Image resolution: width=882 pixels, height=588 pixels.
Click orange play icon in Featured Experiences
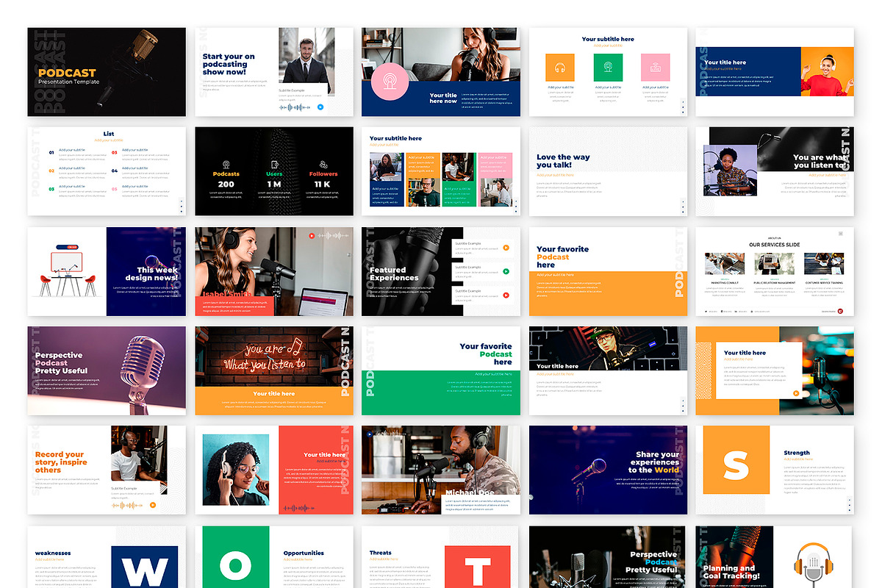click(506, 248)
